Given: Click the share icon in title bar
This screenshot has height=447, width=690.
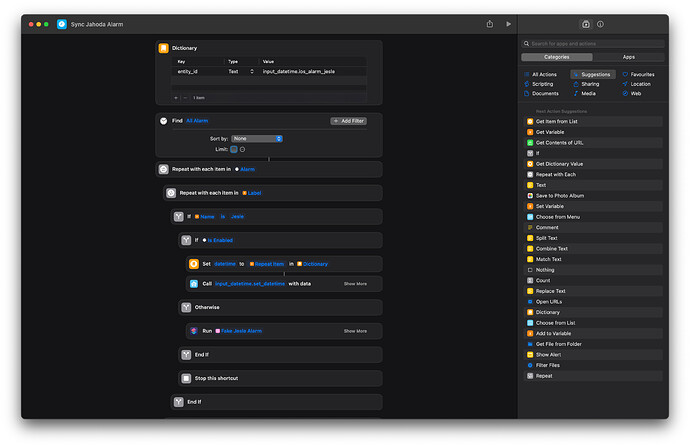Looking at the screenshot, I should (x=490, y=24).
